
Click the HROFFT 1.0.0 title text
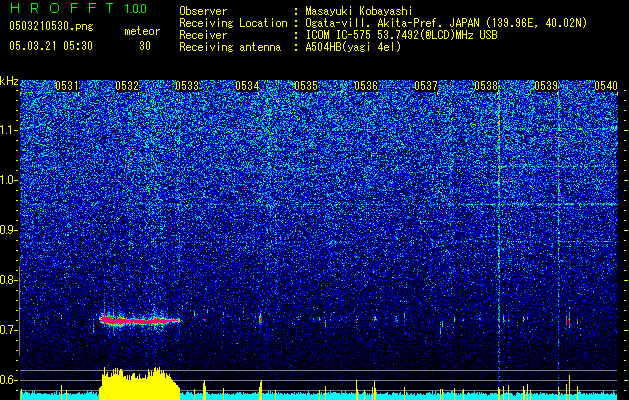79,8
